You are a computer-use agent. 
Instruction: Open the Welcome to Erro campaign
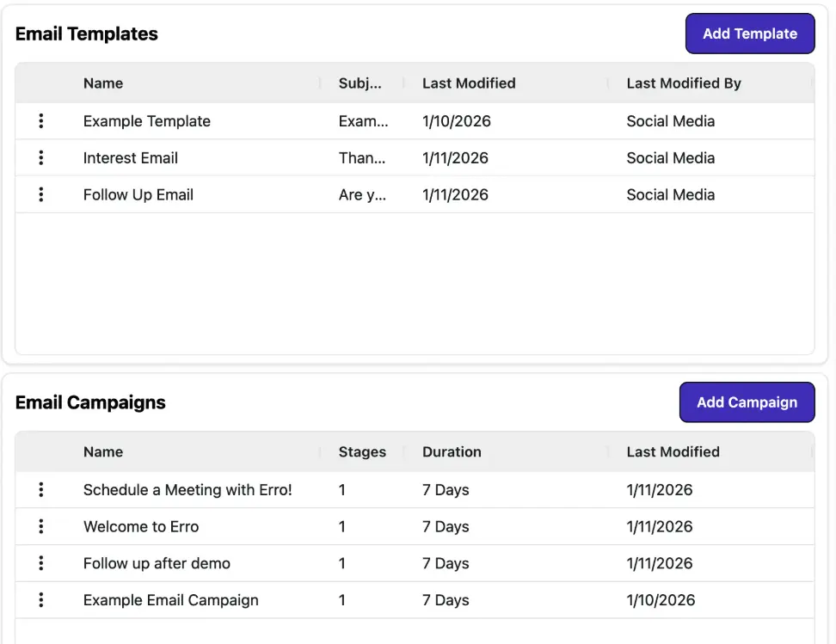click(x=140, y=526)
